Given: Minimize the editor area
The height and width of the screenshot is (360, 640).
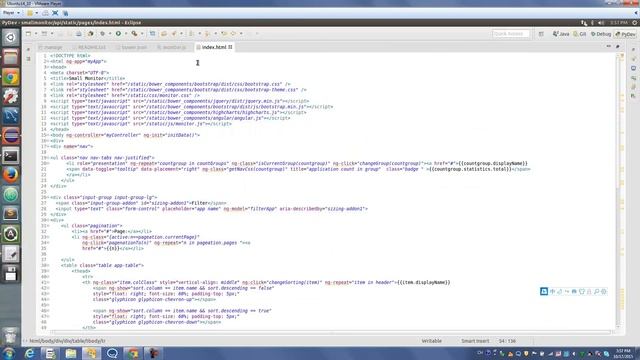Looking at the screenshot, I should tap(609, 47).
